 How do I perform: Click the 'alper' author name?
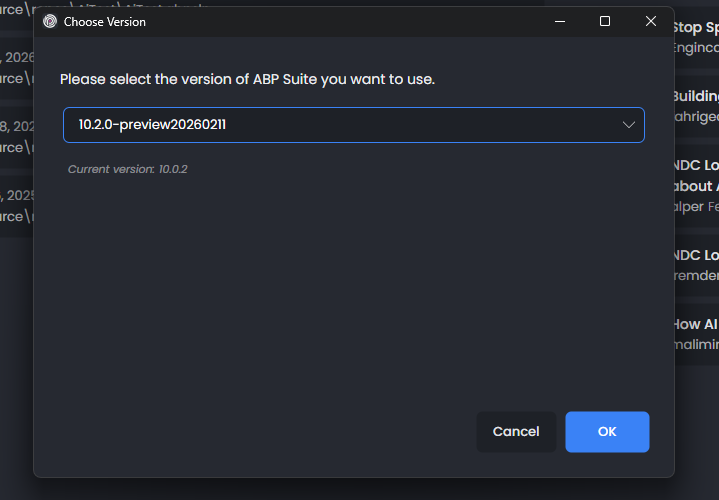[x=690, y=206]
